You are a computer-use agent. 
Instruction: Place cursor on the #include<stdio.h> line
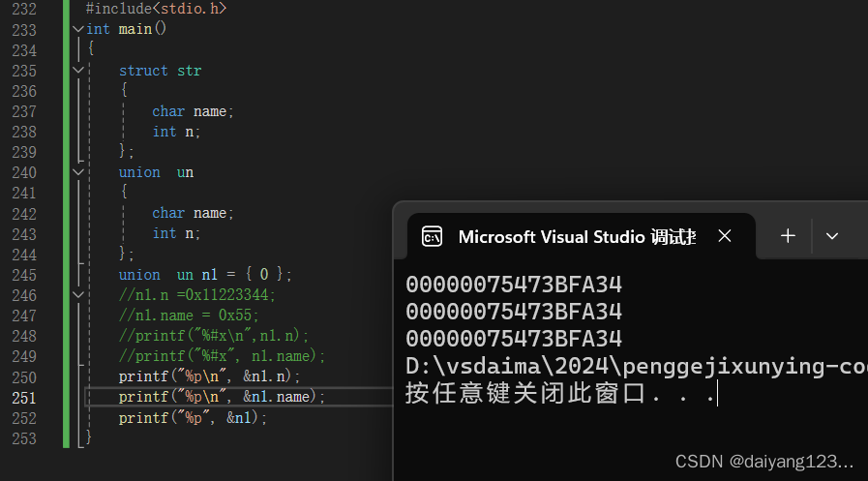pos(156,9)
